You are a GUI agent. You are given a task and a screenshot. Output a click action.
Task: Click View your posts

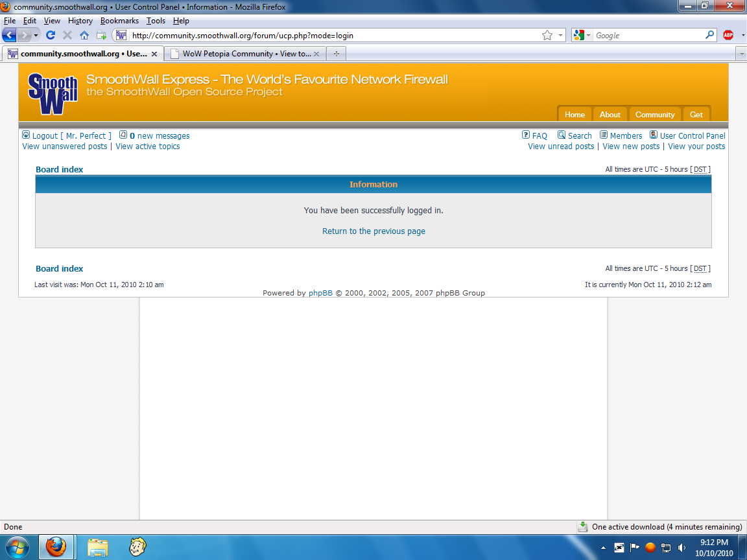pos(696,146)
